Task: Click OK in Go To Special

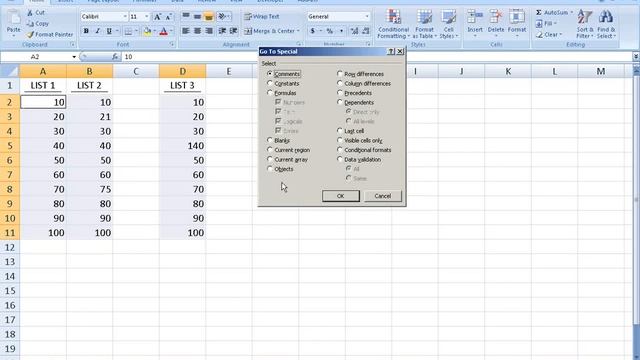Action: [x=340, y=196]
